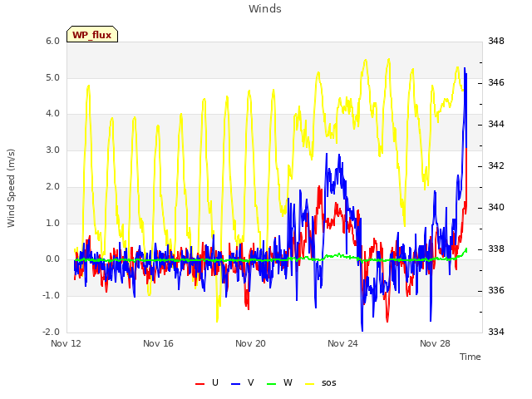Click the 344 right axis value
The height and width of the screenshot is (399, 532).
[x=496, y=124]
